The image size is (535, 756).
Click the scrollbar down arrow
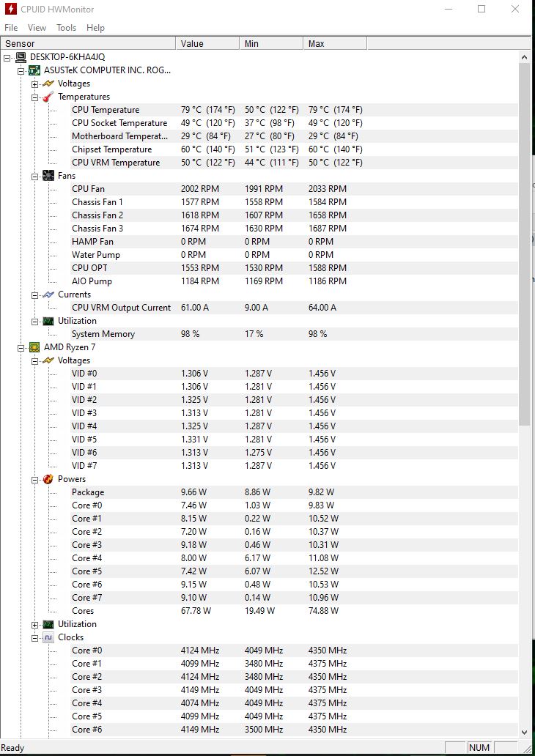coord(525,732)
